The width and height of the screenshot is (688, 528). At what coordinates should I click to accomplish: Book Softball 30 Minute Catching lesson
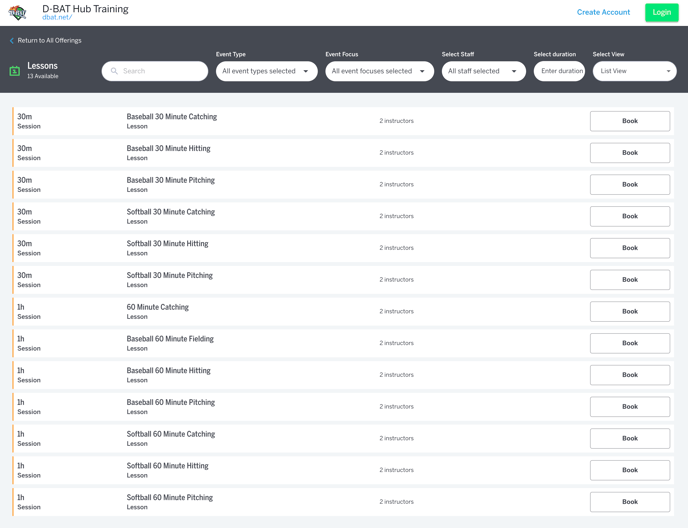[630, 216]
